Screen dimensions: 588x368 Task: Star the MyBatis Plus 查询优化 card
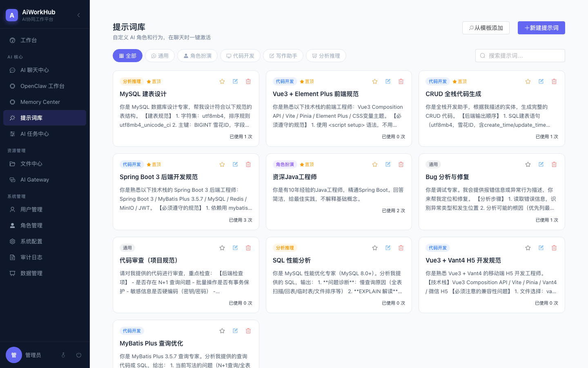pyautogui.click(x=222, y=331)
